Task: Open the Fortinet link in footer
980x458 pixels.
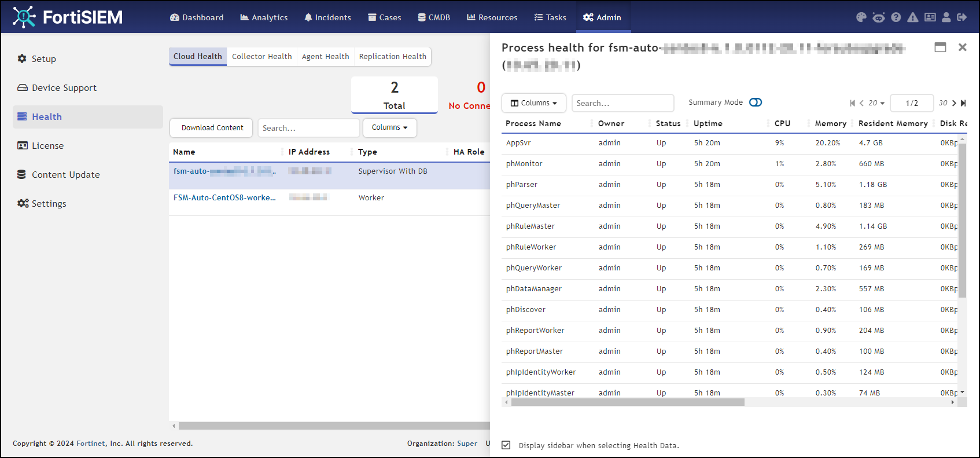Action: tap(91, 444)
